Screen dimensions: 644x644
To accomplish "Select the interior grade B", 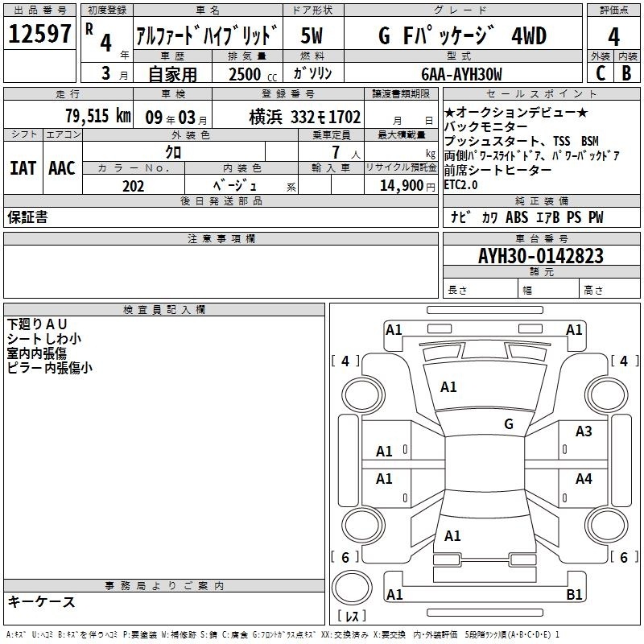I will click(x=626, y=74).
